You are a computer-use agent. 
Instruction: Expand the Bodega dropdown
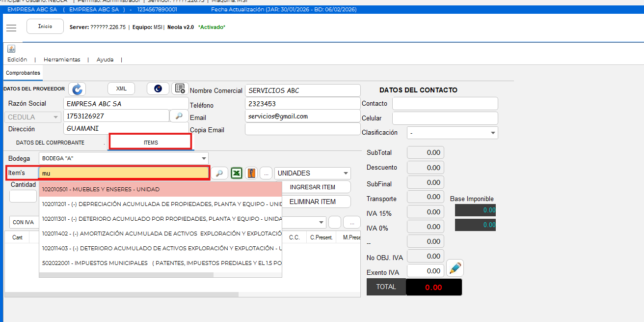204,158
